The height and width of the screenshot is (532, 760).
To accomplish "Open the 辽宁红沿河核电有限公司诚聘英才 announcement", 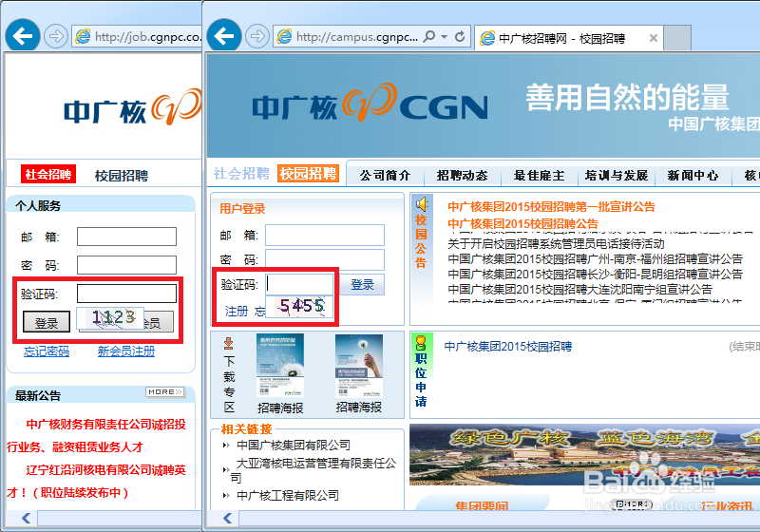I will [96, 481].
